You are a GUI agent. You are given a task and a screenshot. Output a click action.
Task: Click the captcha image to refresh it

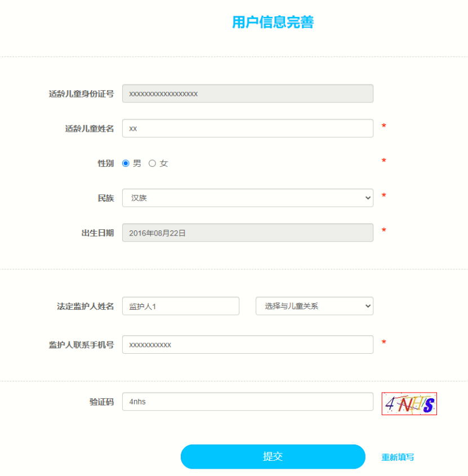(x=409, y=404)
